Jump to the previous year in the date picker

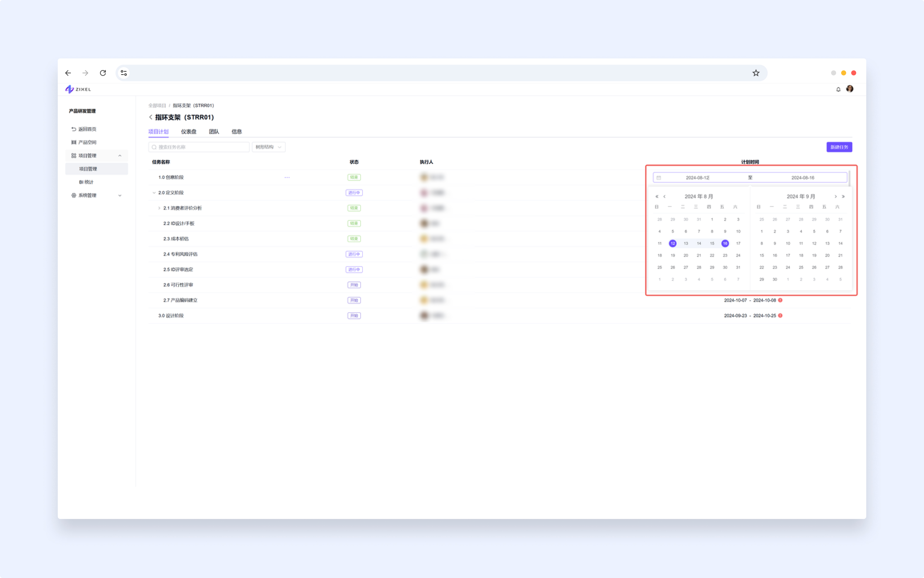pyautogui.click(x=657, y=197)
